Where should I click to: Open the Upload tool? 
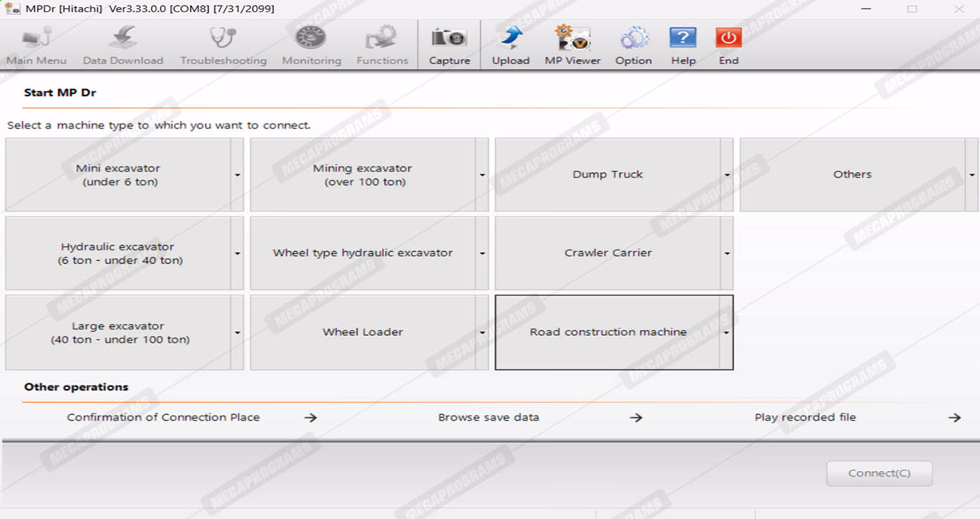point(510,39)
